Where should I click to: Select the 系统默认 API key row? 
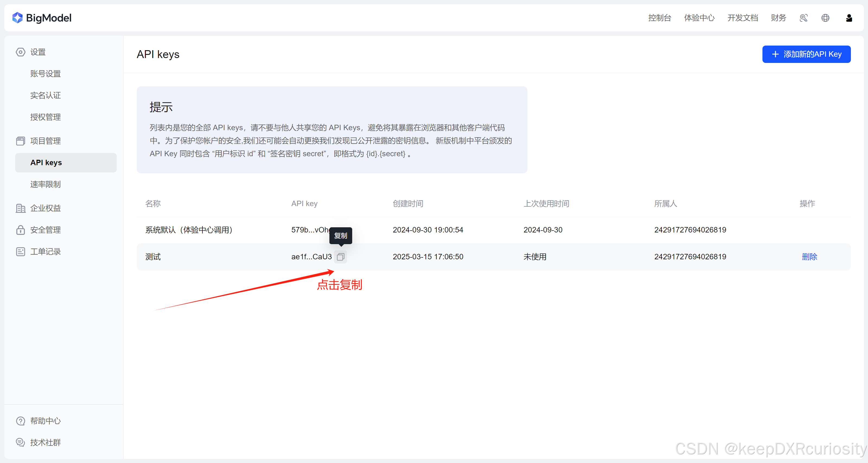[189, 230]
